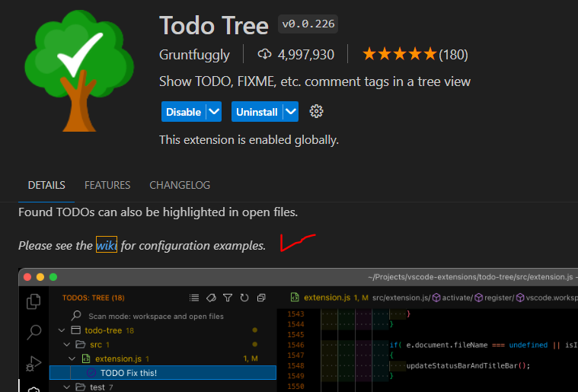Viewport: 578px width, 392px height.
Task: Click red close dot of preview window
Action: [x=27, y=277]
